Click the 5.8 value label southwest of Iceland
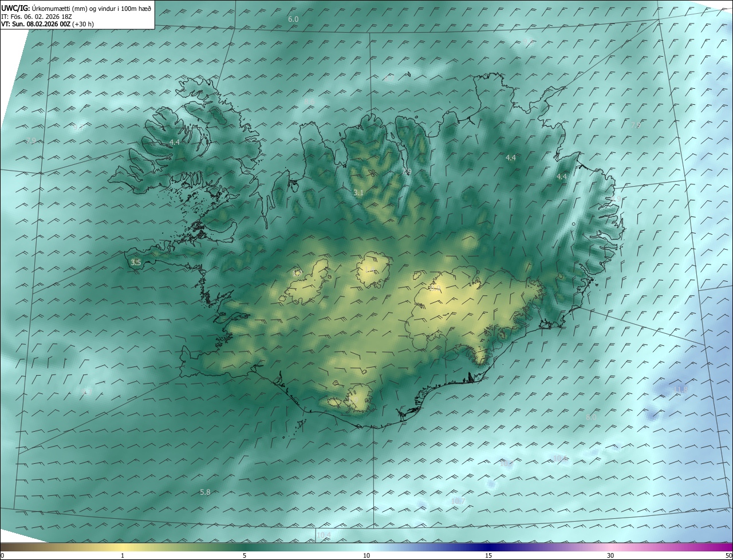The width and height of the screenshot is (733, 560). (205, 492)
